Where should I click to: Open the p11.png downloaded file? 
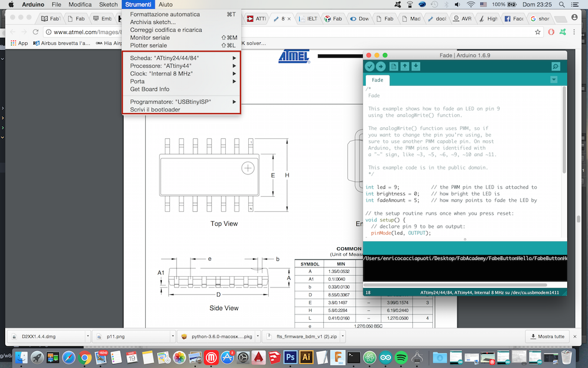[x=132, y=336]
